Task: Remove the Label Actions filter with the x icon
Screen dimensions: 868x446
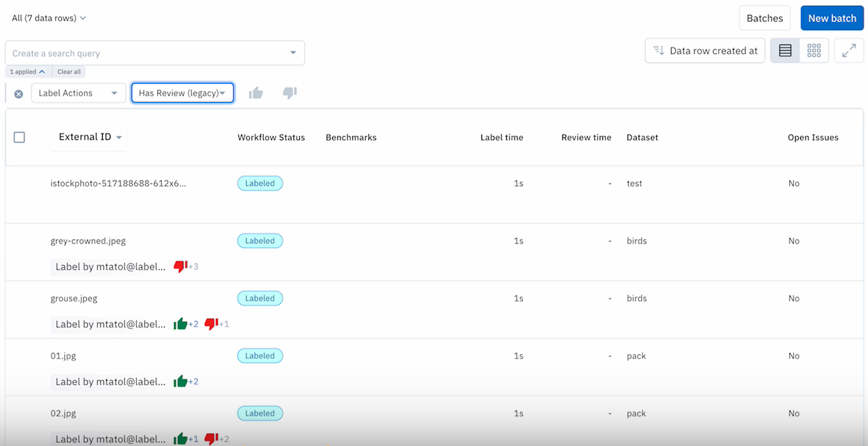Action: [19, 94]
